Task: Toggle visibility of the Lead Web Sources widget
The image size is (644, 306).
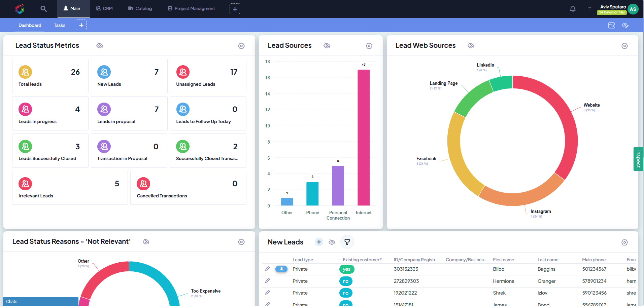Action: (471, 45)
